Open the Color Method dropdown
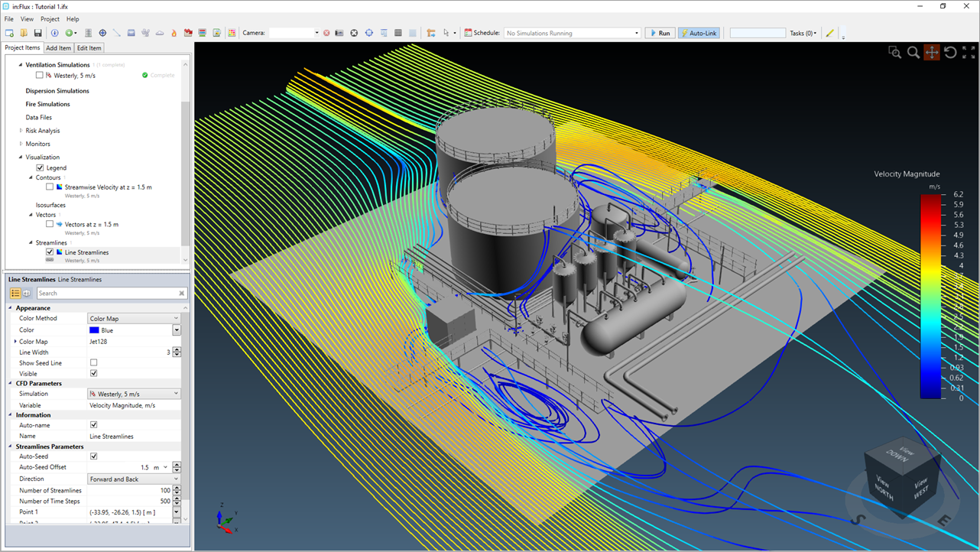Image resolution: width=980 pixels, height=552 pixels. point(134,318)
